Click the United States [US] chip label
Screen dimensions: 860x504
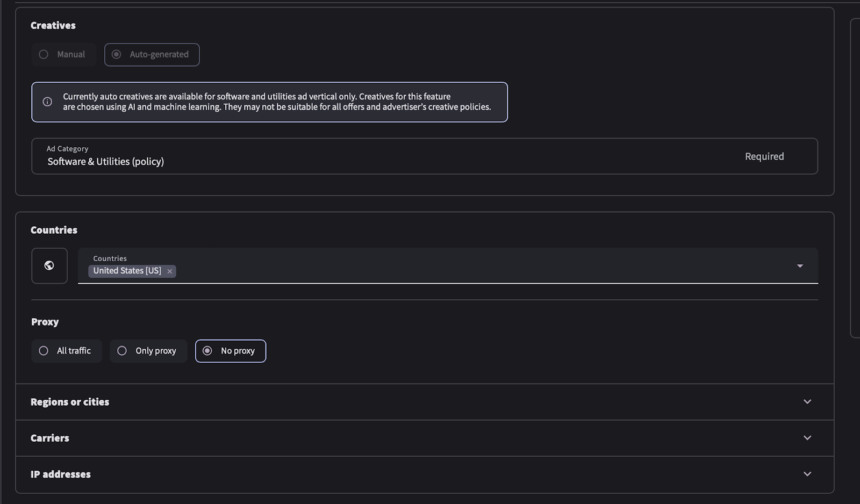click(127, 271)
